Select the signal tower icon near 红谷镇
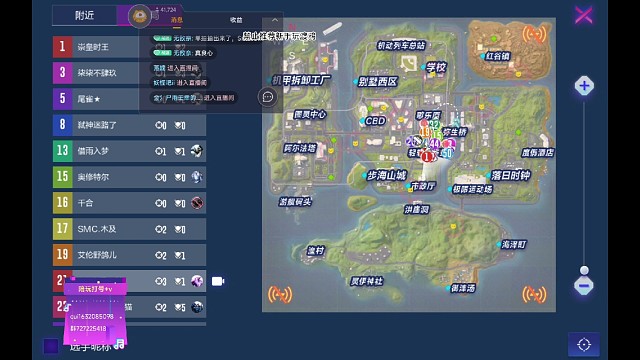640x360 pixels. point(534,35)
